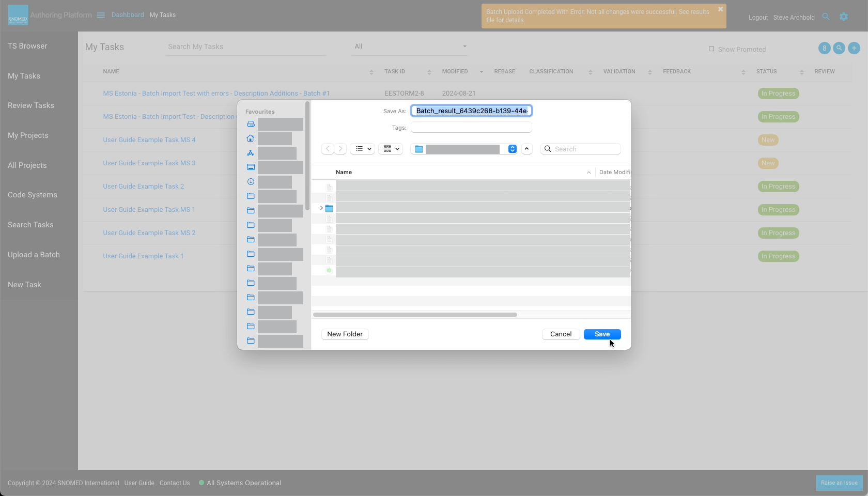
Task: Open the User Guide footer link
Action: pyautogui.click(x=139, y=483)
